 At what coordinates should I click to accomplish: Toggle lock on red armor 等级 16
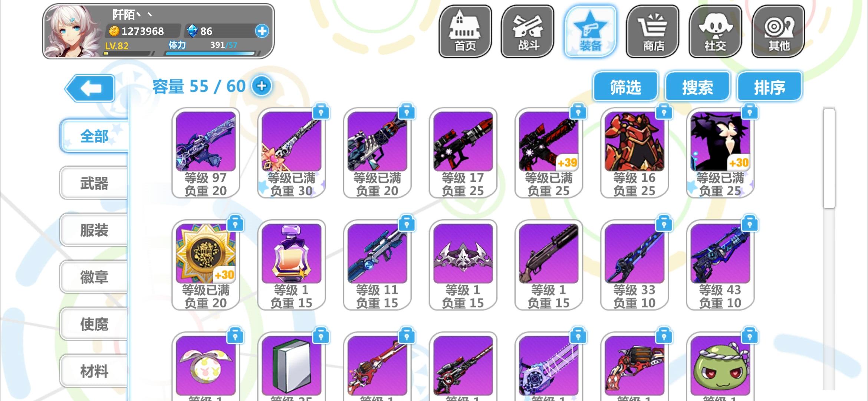(x=664, y=112)
